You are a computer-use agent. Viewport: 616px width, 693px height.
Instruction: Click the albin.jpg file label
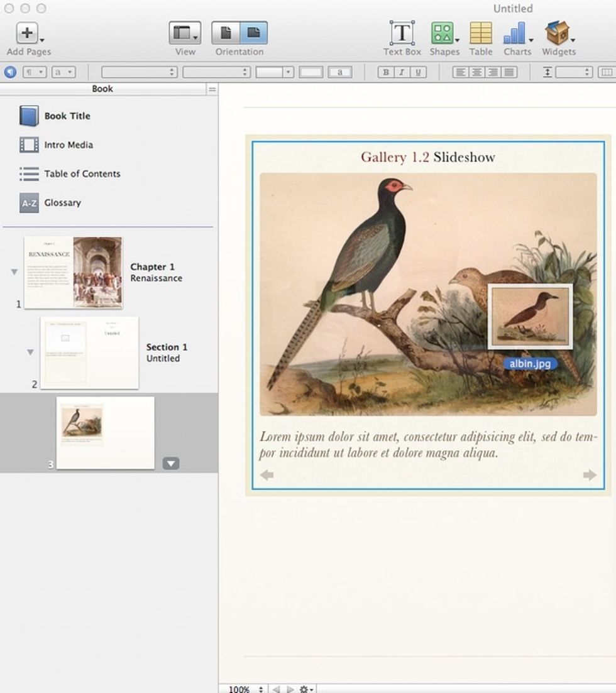531,364
